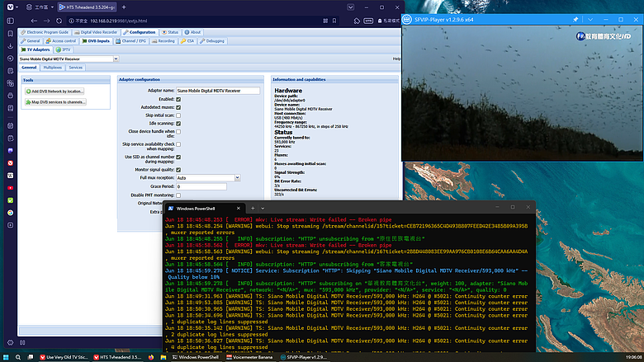
Task: Click the Grace Period input field
Action: click(x=201, y=186)
